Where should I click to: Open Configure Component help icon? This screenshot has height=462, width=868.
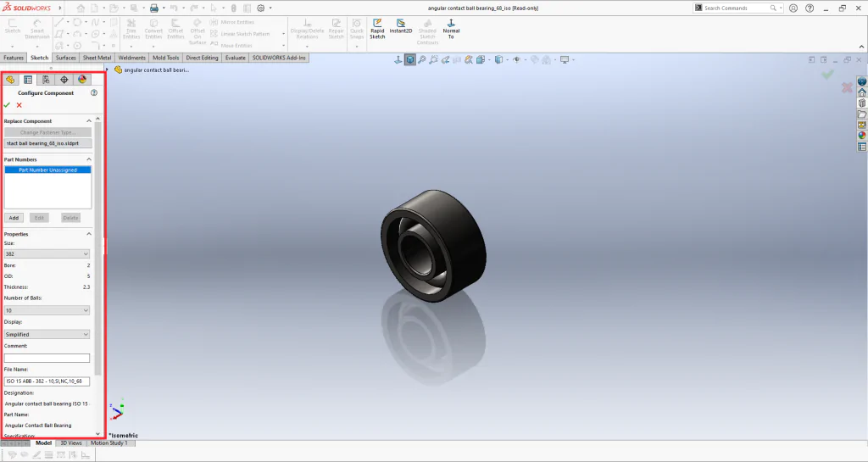(94, 93)
